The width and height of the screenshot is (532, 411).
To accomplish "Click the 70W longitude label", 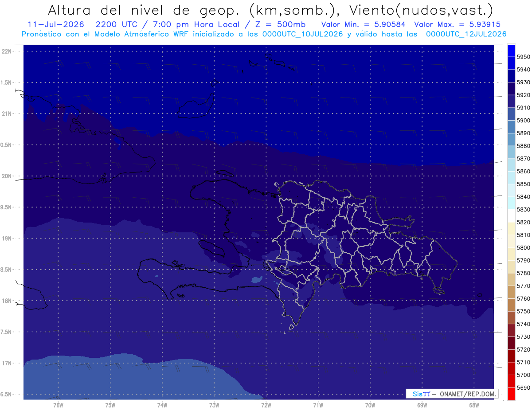I will point(370,405).
